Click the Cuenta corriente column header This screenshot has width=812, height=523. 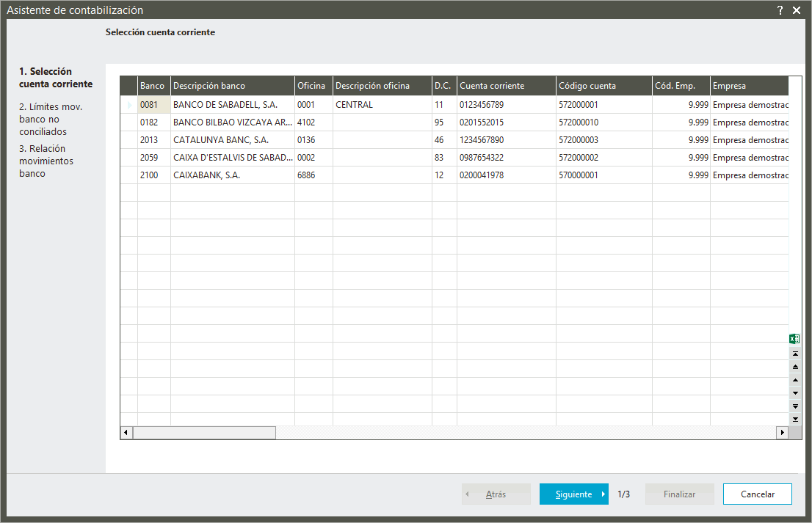(506, 86)
